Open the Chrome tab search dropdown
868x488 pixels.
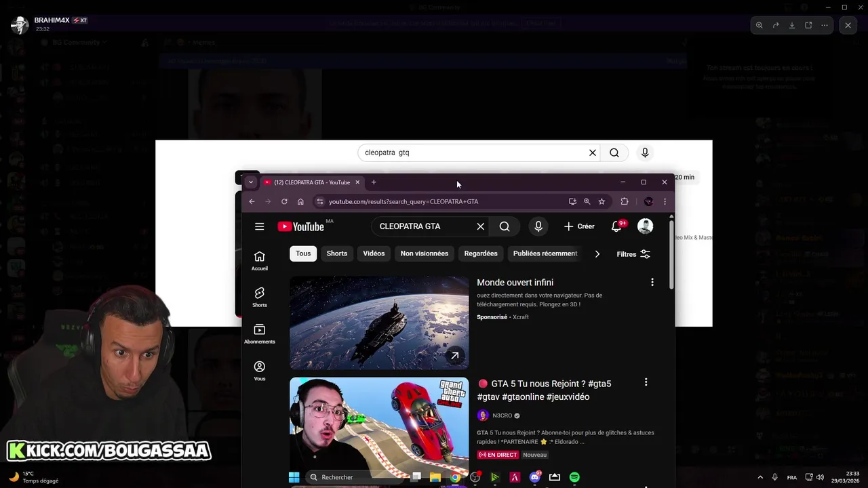tap(250, 182)
